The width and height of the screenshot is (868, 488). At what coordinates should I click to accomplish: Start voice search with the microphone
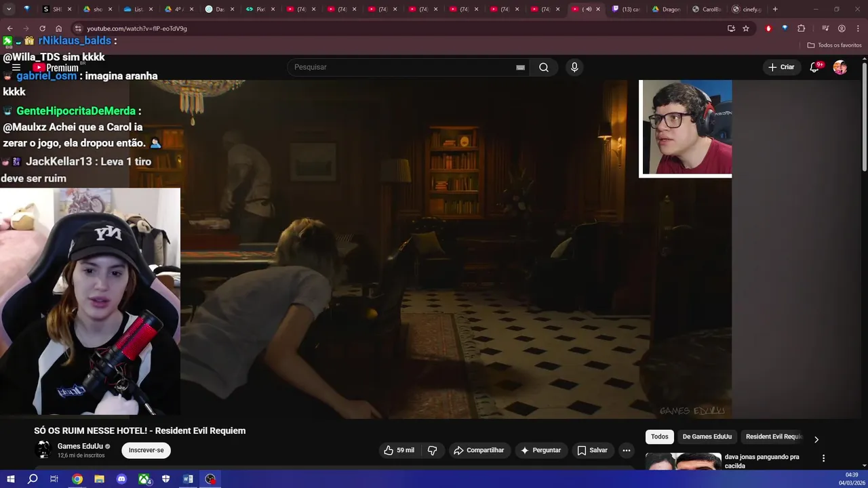[x=574, y=67]
